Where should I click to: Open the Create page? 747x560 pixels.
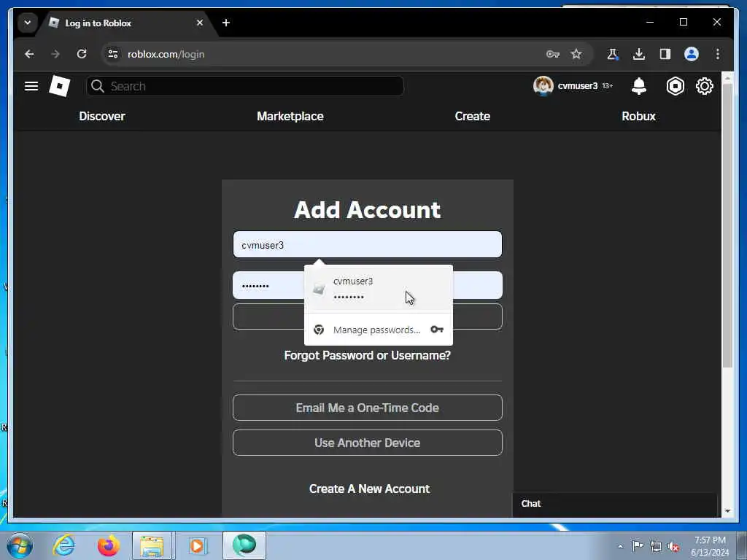473,116
